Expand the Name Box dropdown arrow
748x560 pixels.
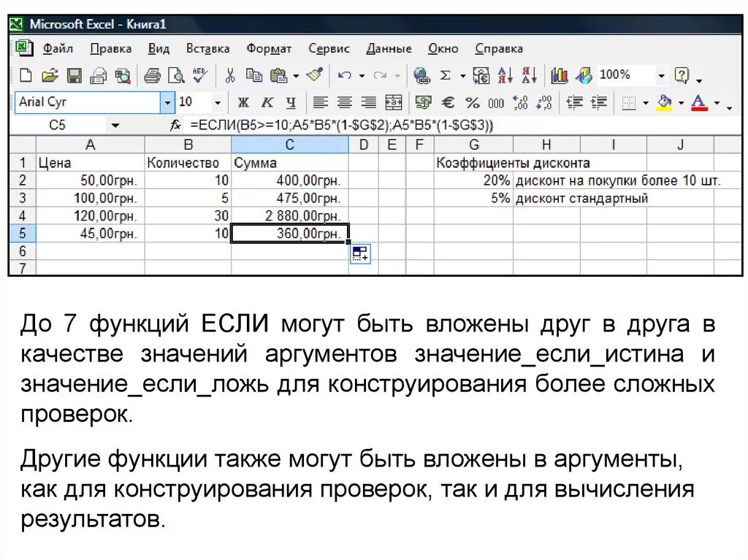pyautogui.click(x=115, y=126)
